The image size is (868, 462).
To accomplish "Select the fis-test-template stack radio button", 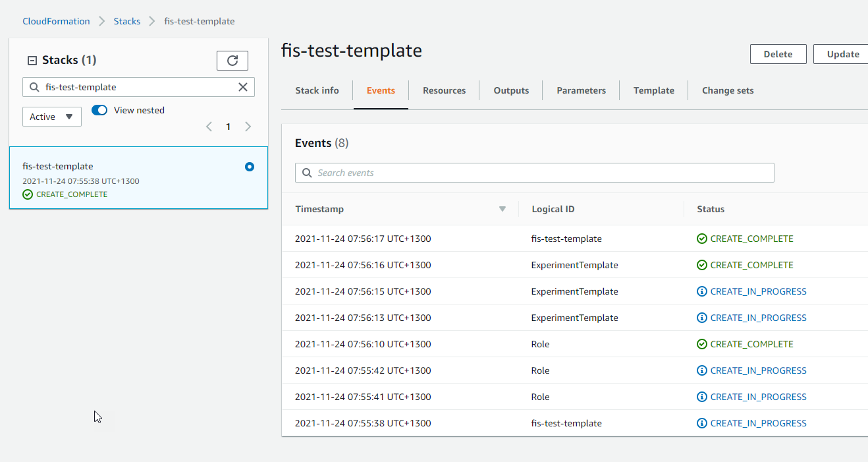I will point(250,167).
